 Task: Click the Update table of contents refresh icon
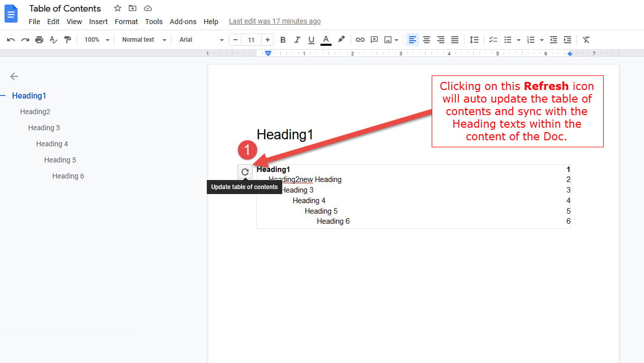(245, 171)
